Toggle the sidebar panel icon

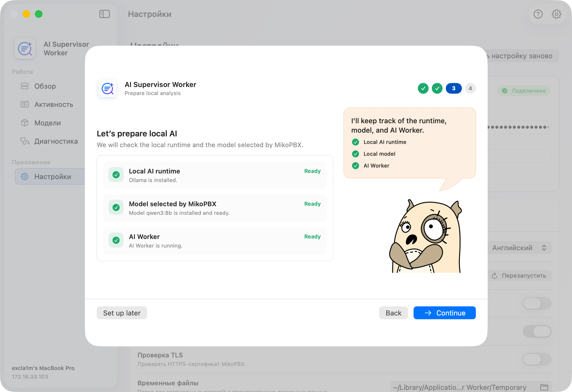(x=104, y=14)
